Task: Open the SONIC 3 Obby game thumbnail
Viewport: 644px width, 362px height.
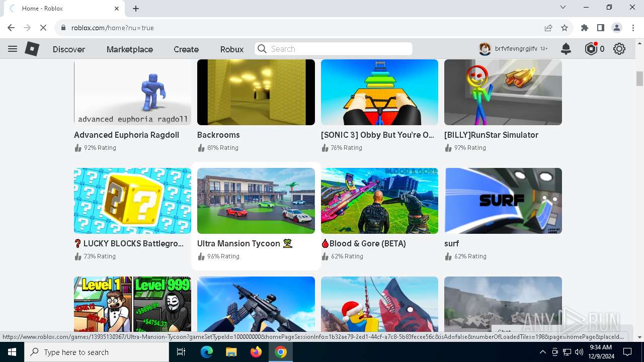Action: click(x=379, y=92)
